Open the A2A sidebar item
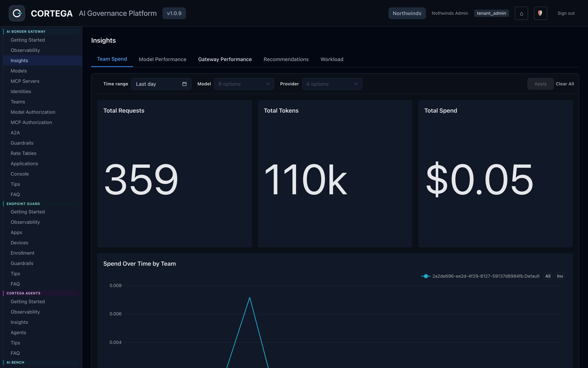588x368 pixels. pos(42,133)
